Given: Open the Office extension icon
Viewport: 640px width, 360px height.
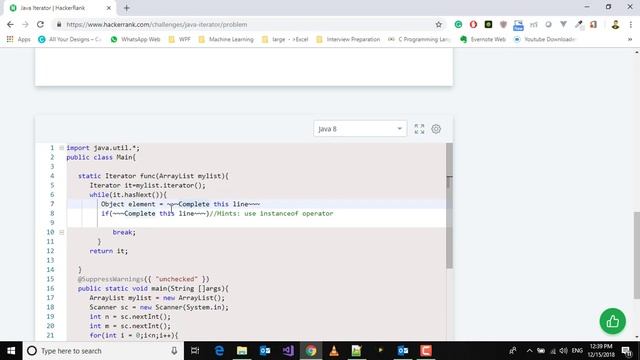Looking at the screenshot, I should (594, 24).
